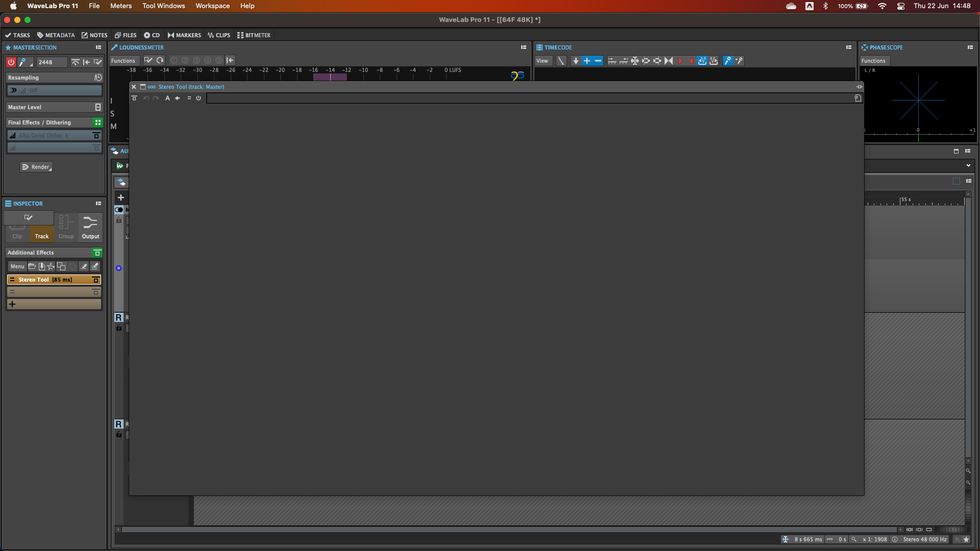
Task: Open Phasescope panel options menu
Action: (x=970, y=47)
